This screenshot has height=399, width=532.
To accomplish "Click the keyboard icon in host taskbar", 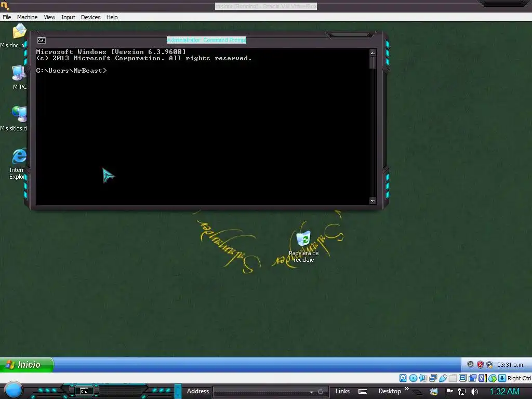I will 363,392.
